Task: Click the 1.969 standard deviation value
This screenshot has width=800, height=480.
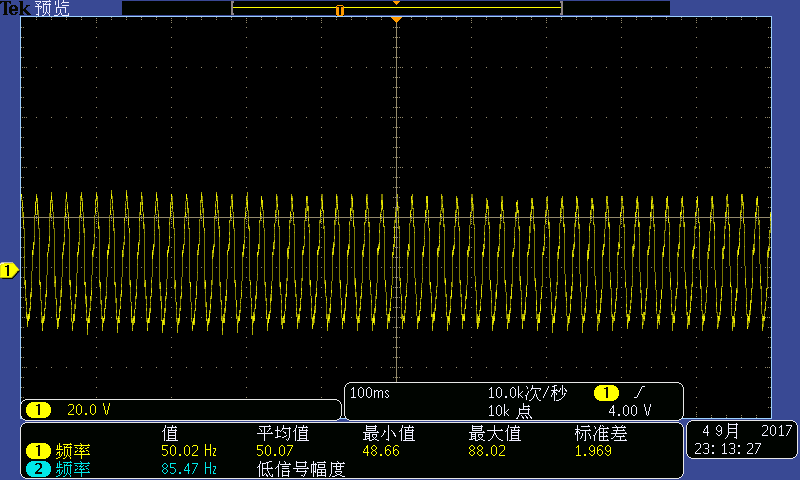Action: point(593,451)
